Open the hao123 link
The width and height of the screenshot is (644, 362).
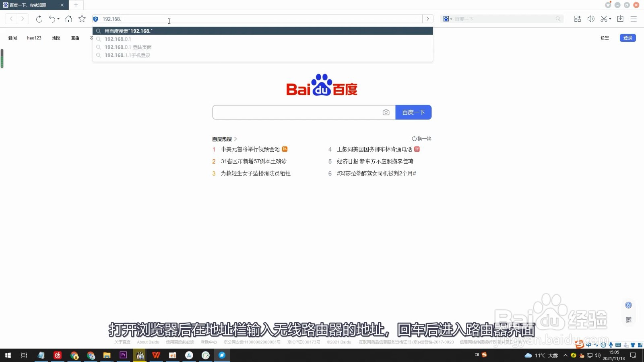pyautogui.click(x=34, y=38)
